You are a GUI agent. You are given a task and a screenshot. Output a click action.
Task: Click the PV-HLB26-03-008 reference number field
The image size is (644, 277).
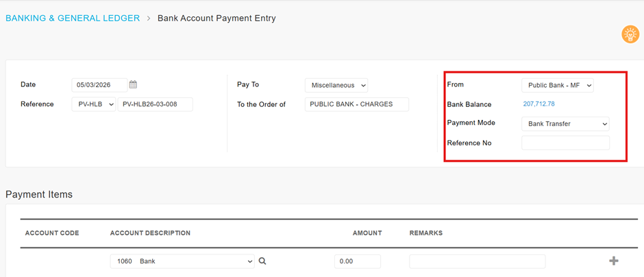point(155,104)
